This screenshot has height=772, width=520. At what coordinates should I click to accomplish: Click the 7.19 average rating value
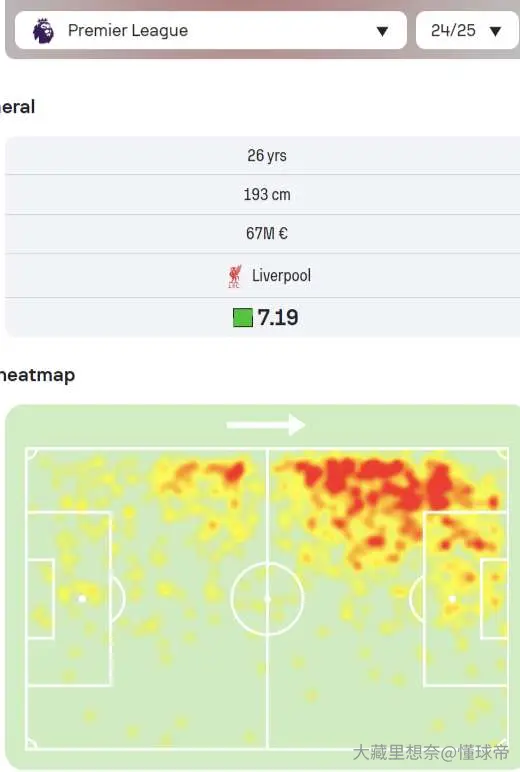click(278, 318)
